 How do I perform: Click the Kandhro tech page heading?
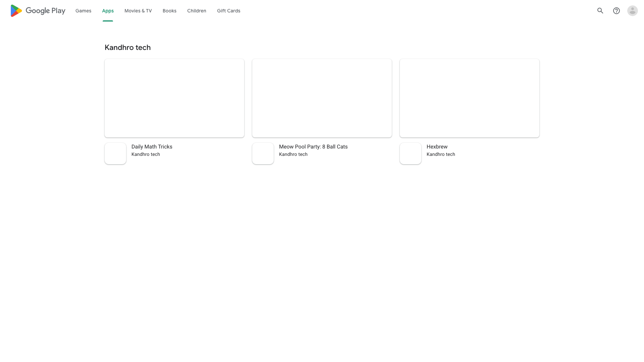point(127,48)
